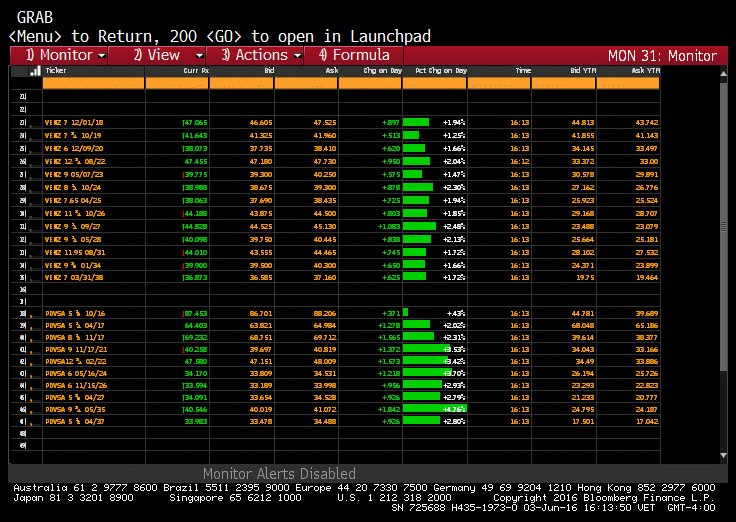Click the 87.453 current price cell
Screen dimensions: 736x522
tap(195, 314)
